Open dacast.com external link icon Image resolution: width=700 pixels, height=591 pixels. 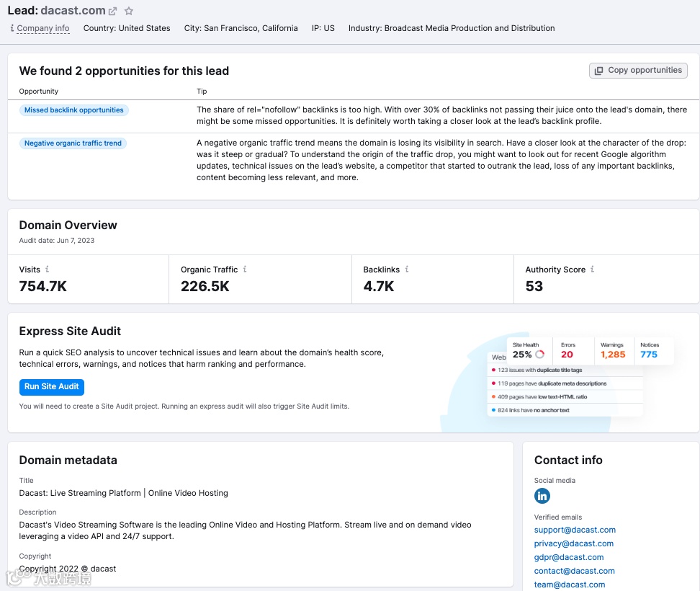pyautogui.click(x=112, y=11)
